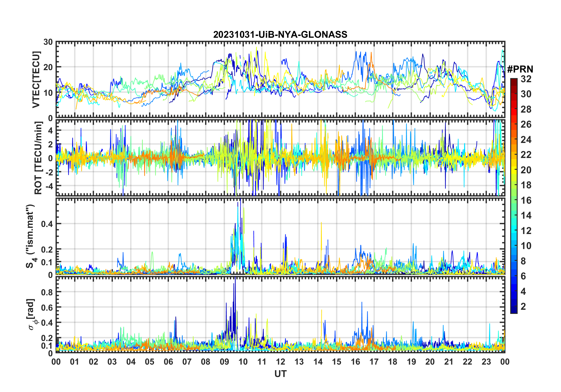Image resolution: width=561 pixels, height=392 pixels.
Task: Click x-axis tick label 03
Action: click(x=112, y=362)
